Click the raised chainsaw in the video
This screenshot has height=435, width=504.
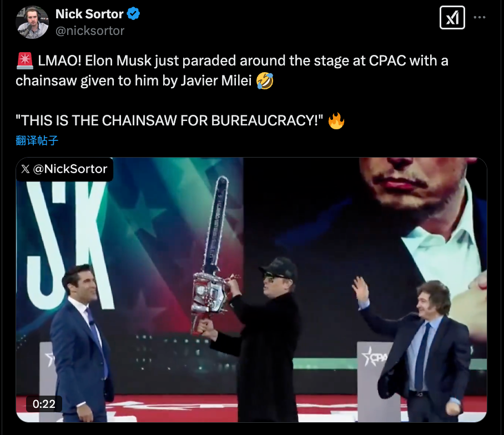214,244
